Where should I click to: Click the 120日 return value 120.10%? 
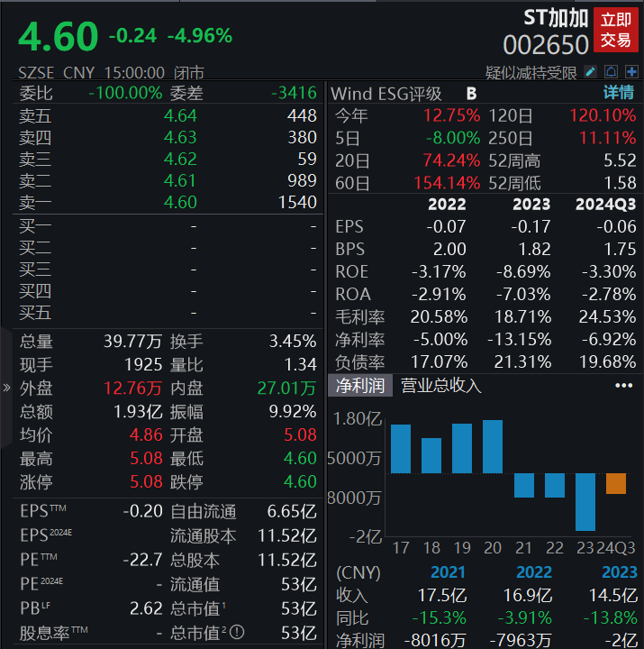(603, 115)
